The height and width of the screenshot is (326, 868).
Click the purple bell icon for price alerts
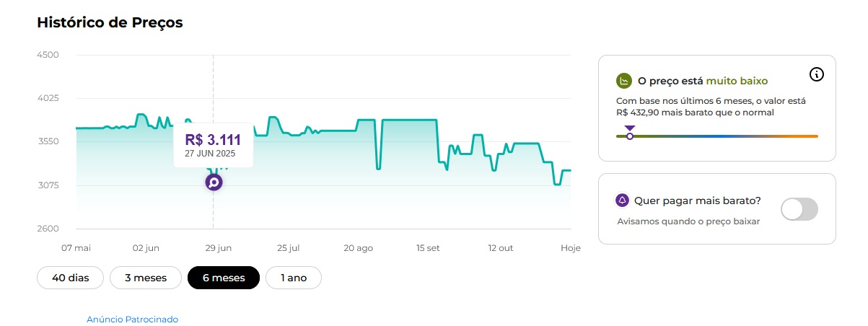pos(623,200)
